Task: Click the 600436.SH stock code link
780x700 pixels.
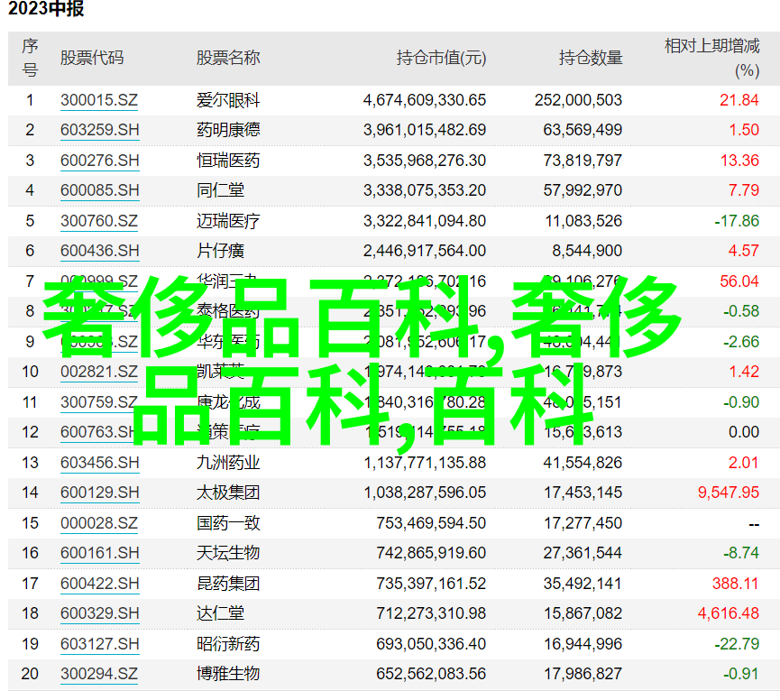Action: (x=100, y=251)
